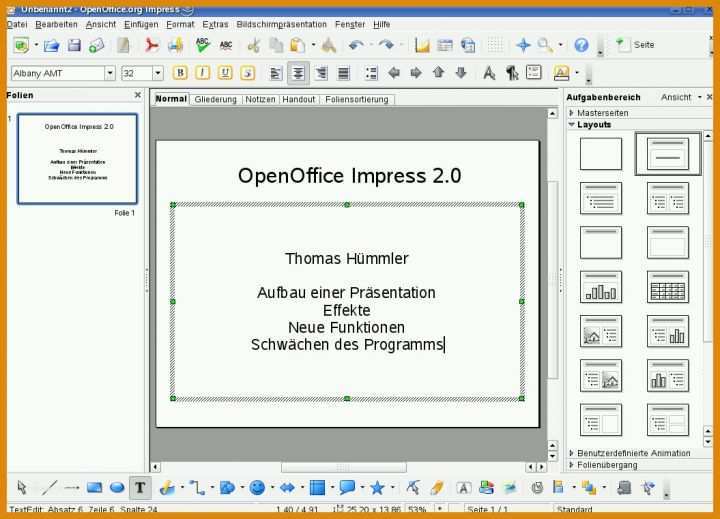The width and height of the screenshot is (720, 519).
Task: Toggle Italic formatting
Action: pyautogui.click(x=202, y=73)
